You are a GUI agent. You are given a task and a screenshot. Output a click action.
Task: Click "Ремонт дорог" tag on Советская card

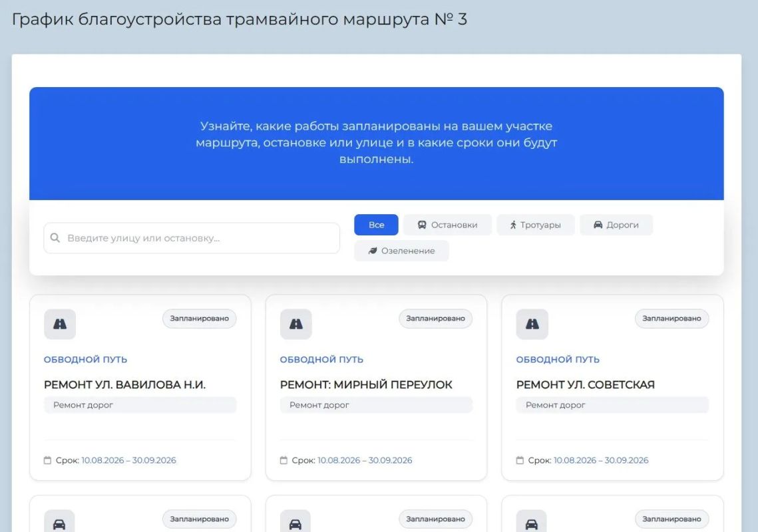612,405
